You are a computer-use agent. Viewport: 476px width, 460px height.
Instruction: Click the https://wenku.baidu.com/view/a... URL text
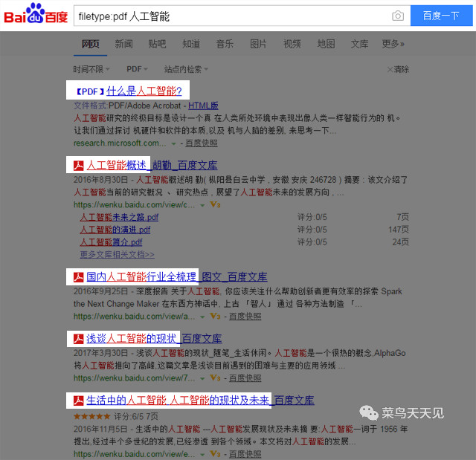[134, 317]
